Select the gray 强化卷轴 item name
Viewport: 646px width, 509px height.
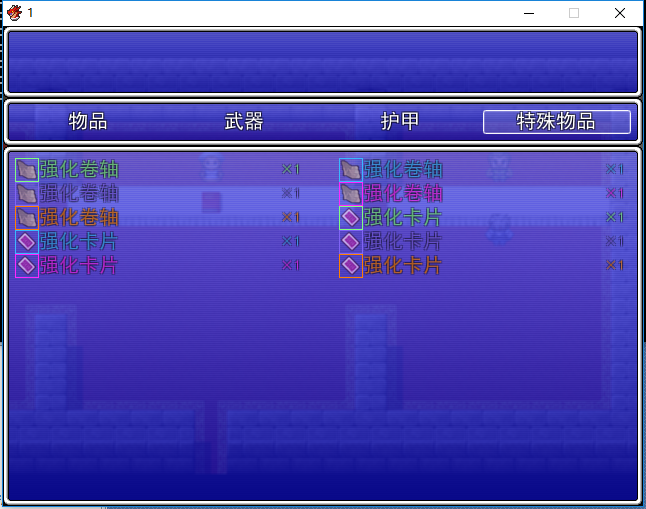(79, 194)
